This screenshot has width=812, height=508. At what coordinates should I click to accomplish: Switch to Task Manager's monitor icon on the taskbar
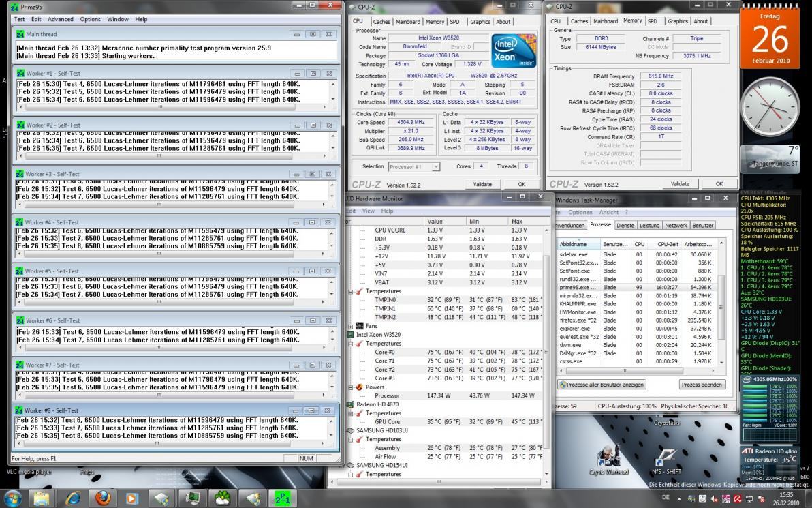(x=193, y=498)
